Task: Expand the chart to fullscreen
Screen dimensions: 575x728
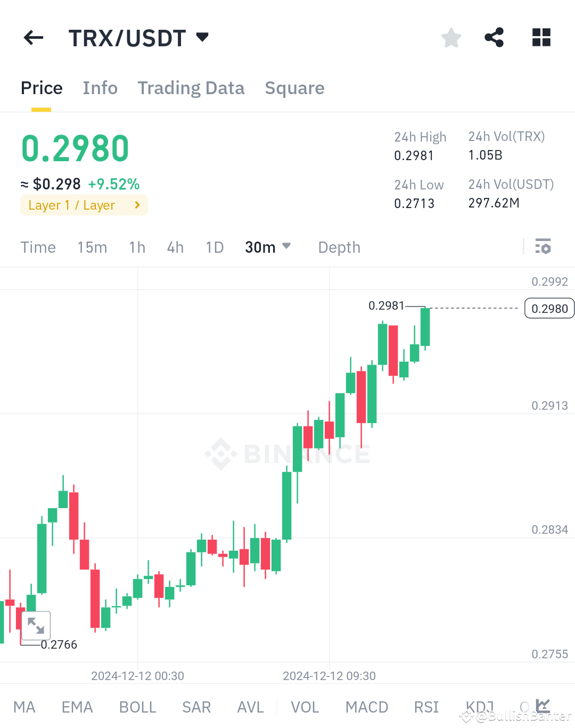Action: (x=36, y=625)
